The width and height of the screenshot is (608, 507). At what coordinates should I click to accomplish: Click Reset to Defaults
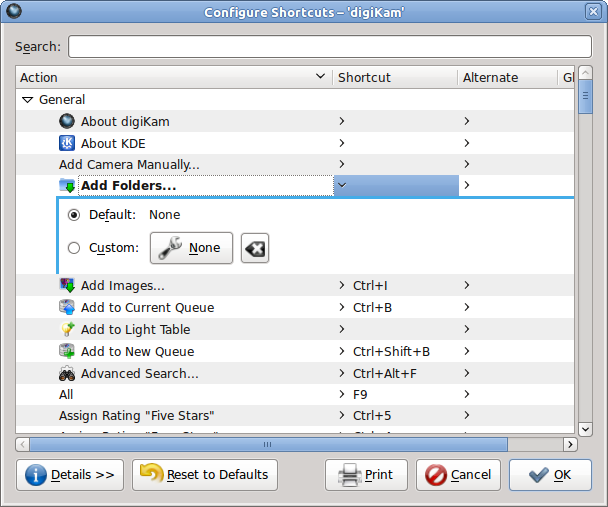(205, 475)
